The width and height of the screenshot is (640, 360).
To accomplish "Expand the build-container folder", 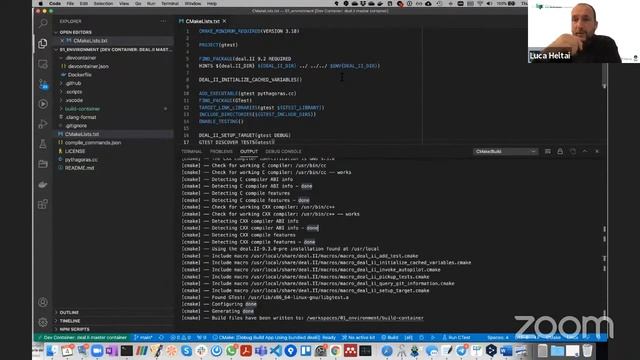I will click(x=82, y=109).
